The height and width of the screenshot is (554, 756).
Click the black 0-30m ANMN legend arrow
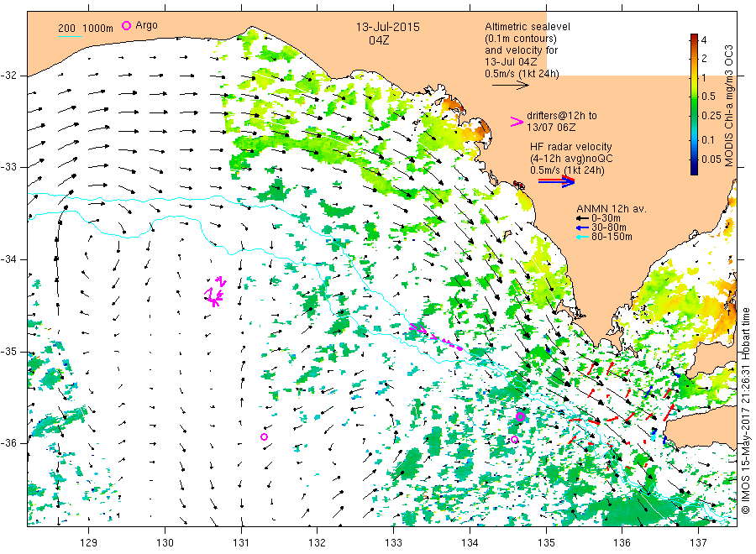(x=583, y=218)
